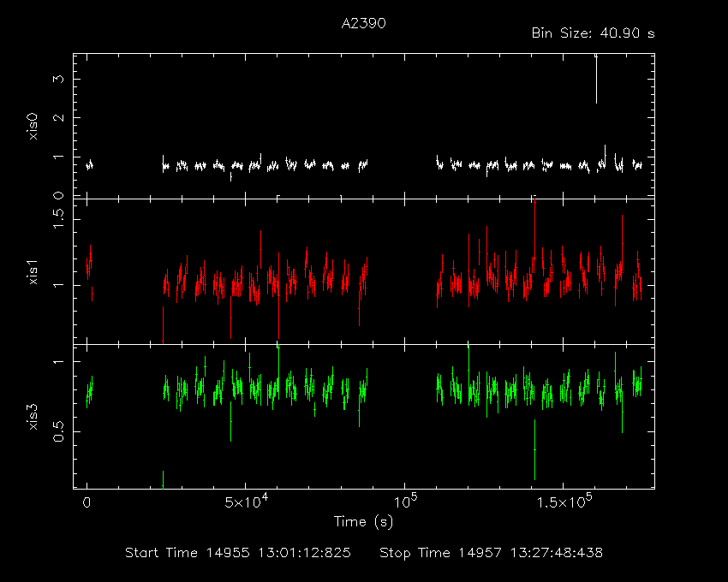
Task: Click the low green xis3 outlier near 1.4×10^5
Action: (534, 449)
